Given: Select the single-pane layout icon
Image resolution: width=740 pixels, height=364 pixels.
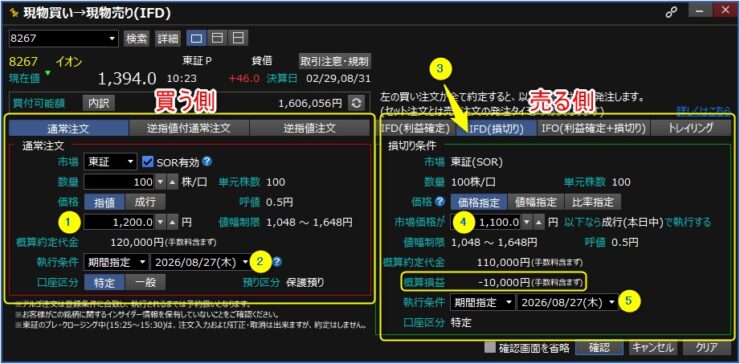Looking at the screenshot, I should click(x=197, y=38).
